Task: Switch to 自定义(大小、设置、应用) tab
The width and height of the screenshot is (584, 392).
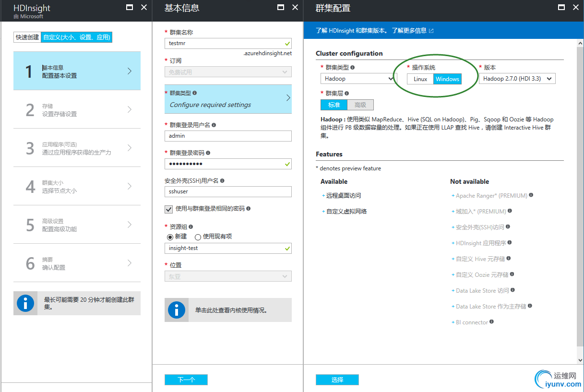Action: (x=77, y=37)
